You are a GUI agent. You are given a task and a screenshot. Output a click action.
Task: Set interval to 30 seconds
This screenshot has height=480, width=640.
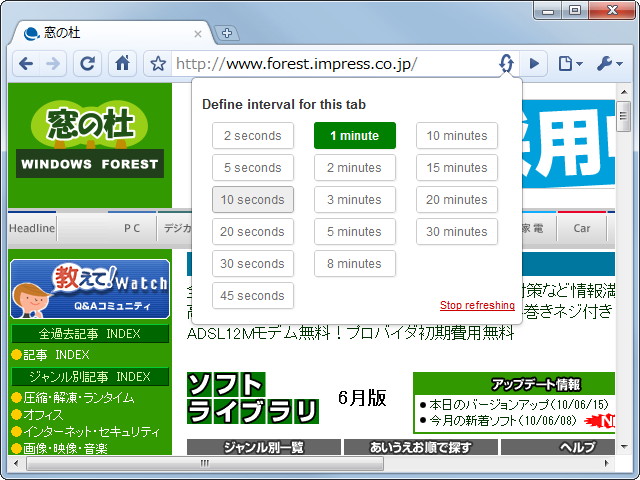253,263
